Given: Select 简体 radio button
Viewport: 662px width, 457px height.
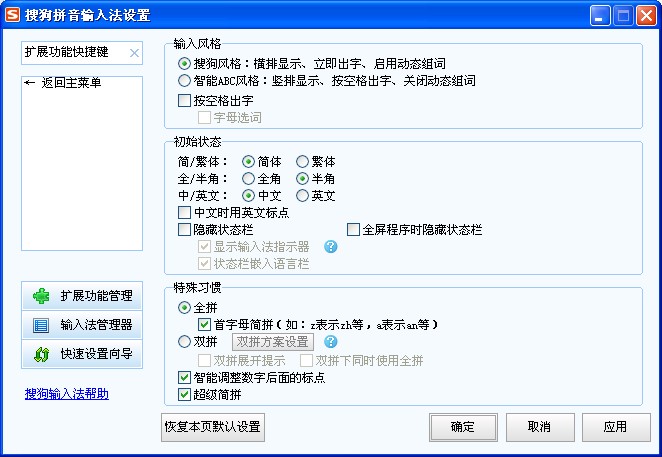Looking at the screenshot, I should coord(248,162).
